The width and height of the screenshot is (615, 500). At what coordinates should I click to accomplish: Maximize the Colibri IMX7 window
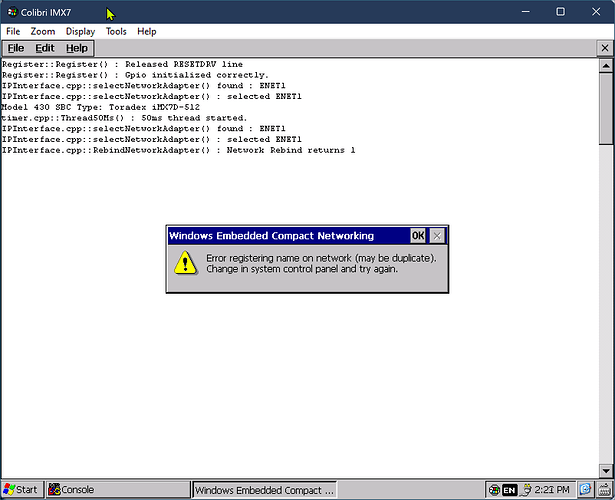(x=561, y=12)
